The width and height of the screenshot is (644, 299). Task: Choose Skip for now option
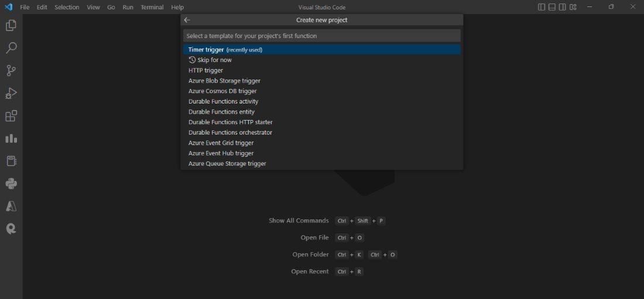pos(322,60)
